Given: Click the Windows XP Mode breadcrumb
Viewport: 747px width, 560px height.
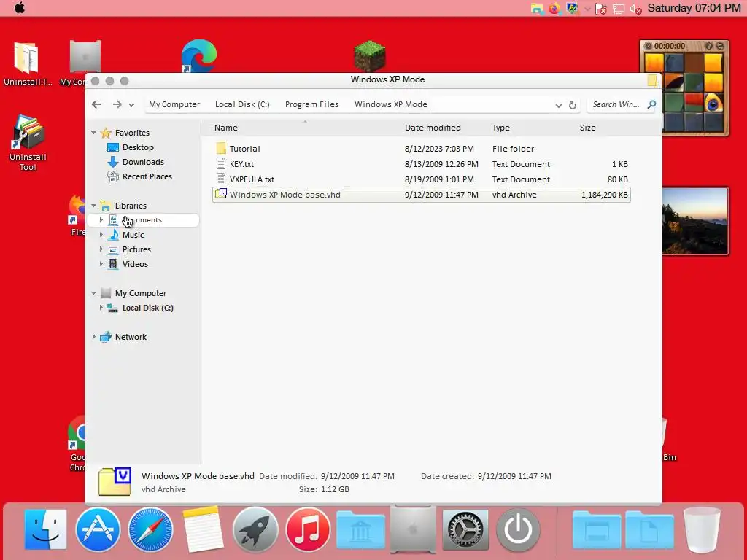Looking at the screenshot, I should coord(391,104).
